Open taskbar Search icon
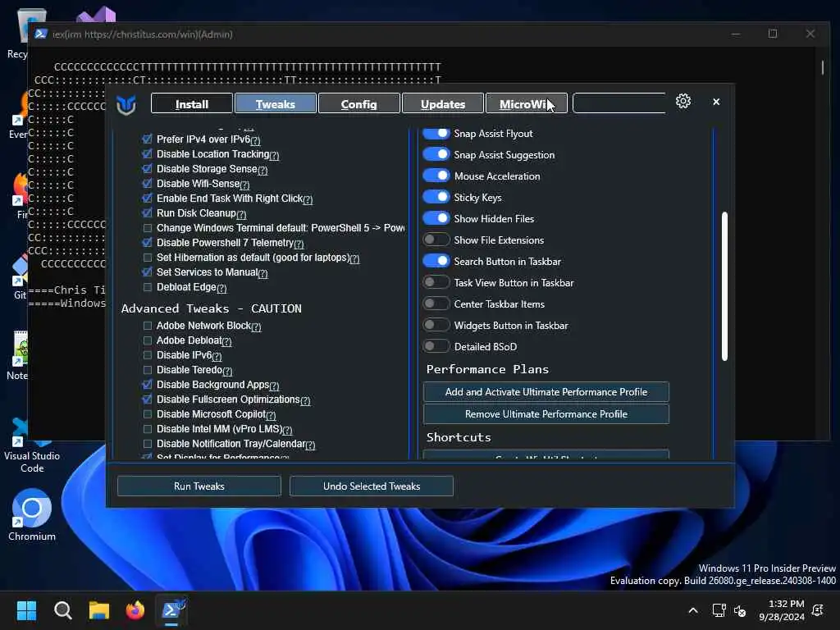 (x=62, y=610)
